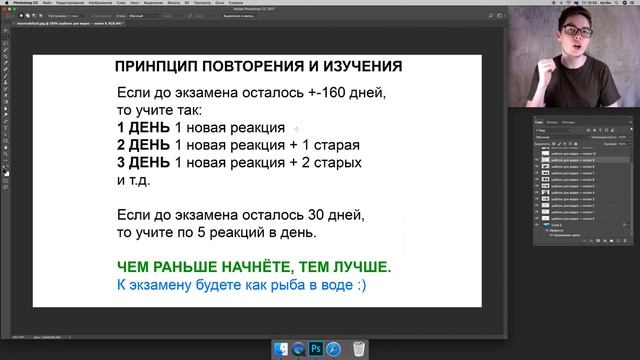Toggle the layer filter on/off switch

[631, 129]
